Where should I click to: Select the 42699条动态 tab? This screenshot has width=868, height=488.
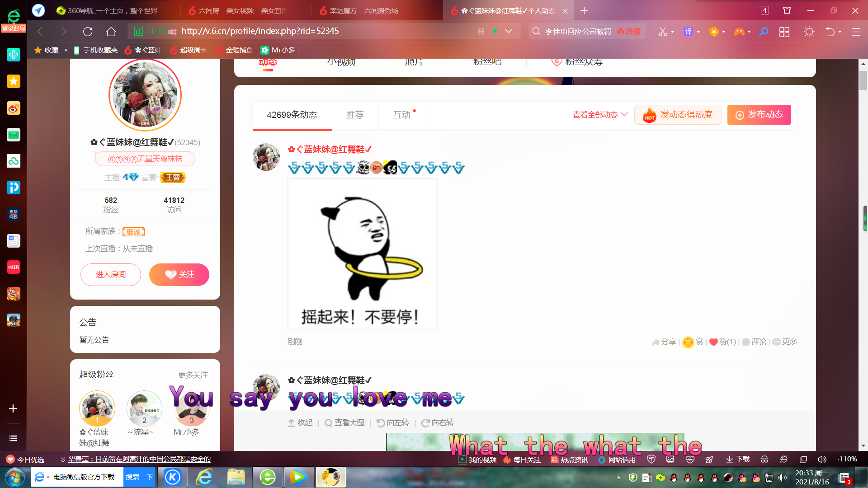pyautogui.click(x=292, y=115)
